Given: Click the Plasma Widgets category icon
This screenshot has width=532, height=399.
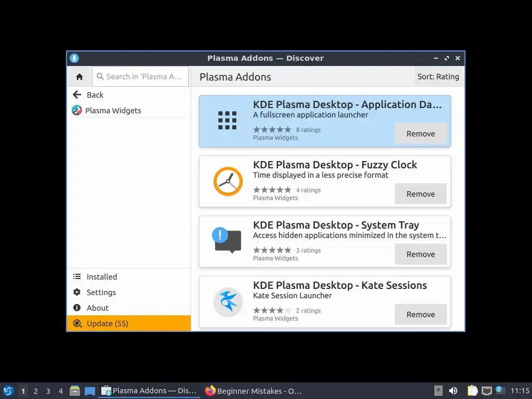Looking at the screenshot, I should pos(77,110).
